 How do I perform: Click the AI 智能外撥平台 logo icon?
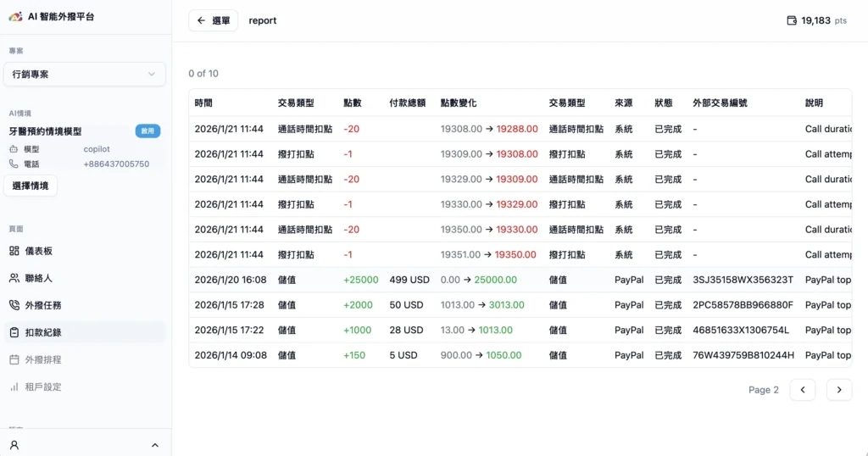pos(15,17)
